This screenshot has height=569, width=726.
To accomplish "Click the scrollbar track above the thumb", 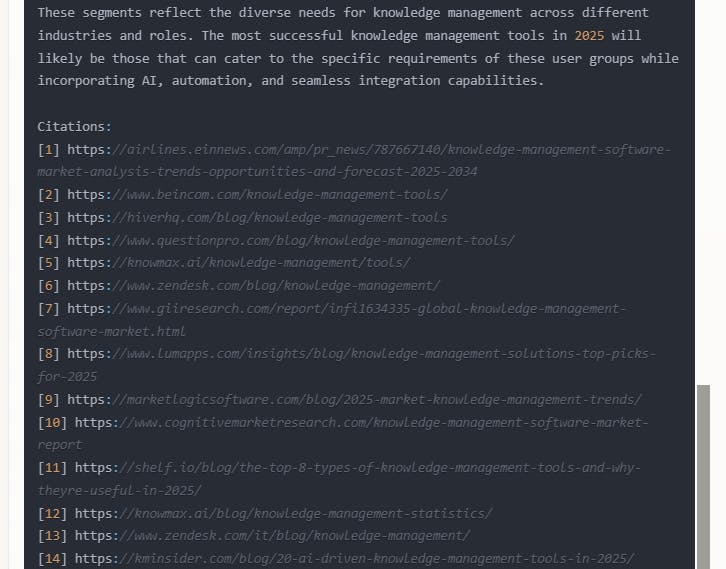I will pos(704,200).
